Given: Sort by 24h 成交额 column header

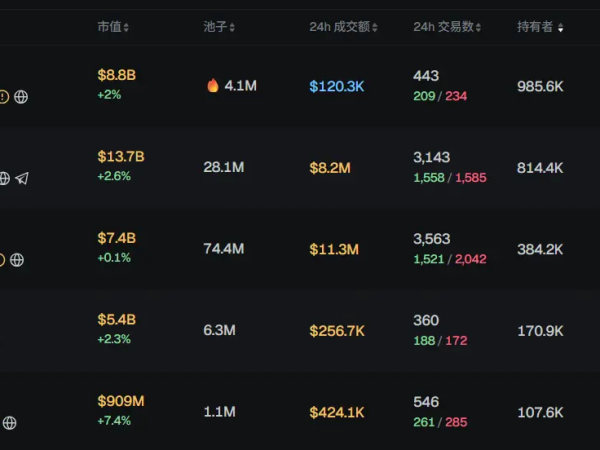Looking at the screenshot, I should (343, 27).
